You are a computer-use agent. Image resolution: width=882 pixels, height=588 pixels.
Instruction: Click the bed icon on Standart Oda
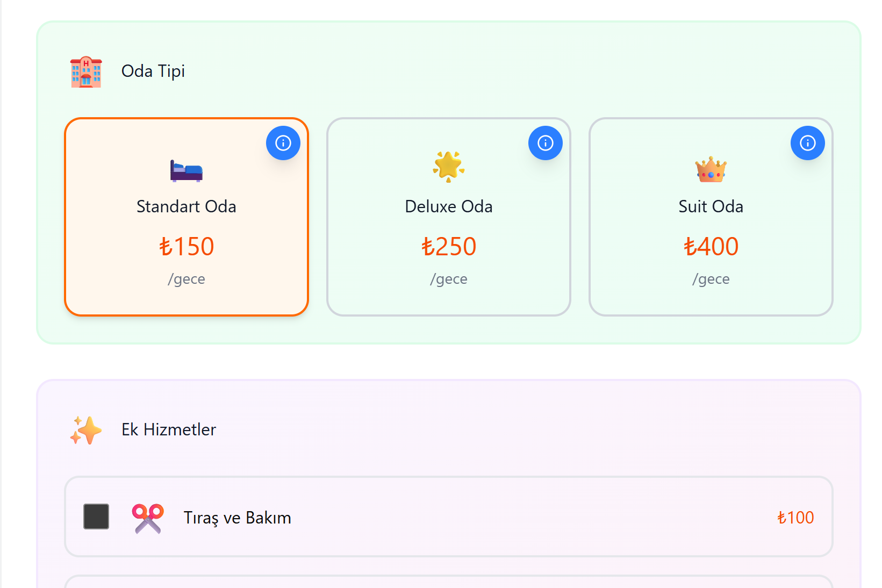(186, 171)
